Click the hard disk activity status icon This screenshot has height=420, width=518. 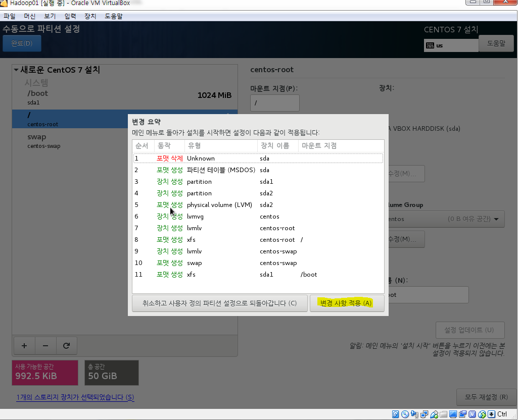(x=395, y=414)
